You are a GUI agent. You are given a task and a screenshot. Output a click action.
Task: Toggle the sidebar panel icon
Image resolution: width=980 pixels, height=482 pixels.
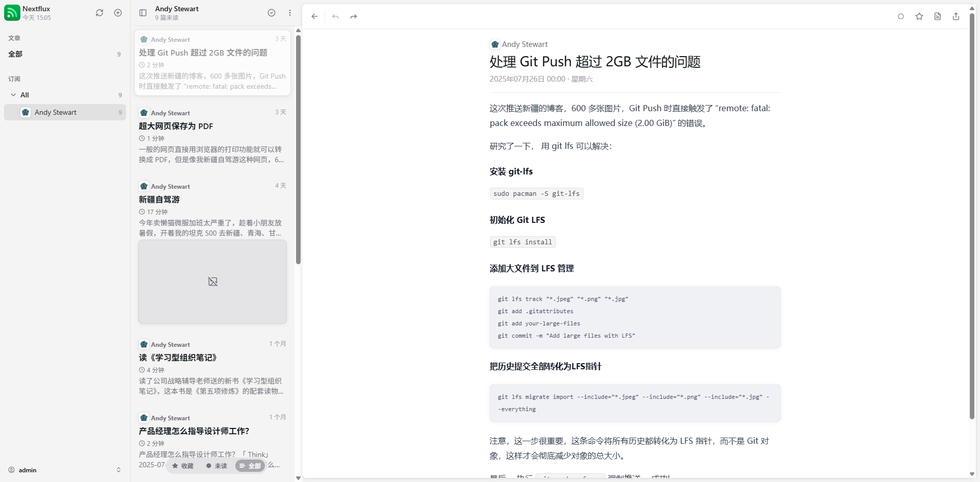tap(143, 13)
